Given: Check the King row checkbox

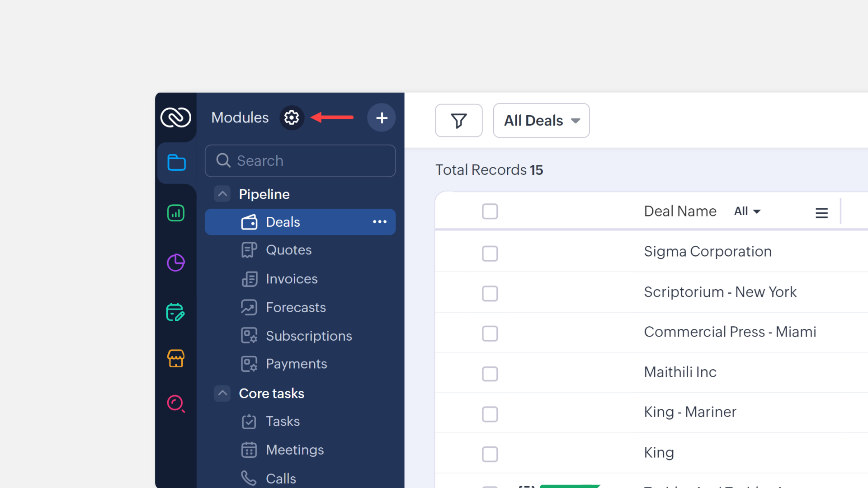Looking at the screenshot, I should point(490,455).
